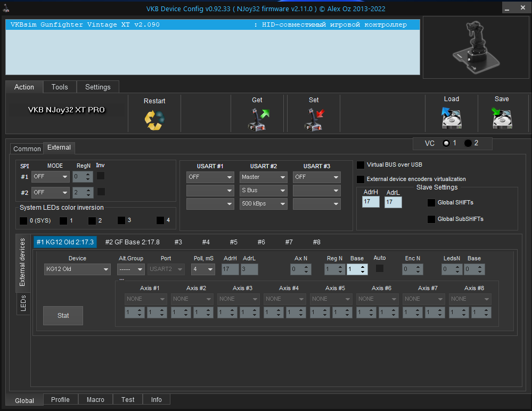The width and height of the screenshot is (532, 411).
Task: Toggle system LED 2 color inversion
Action: [x=92, y=221]
